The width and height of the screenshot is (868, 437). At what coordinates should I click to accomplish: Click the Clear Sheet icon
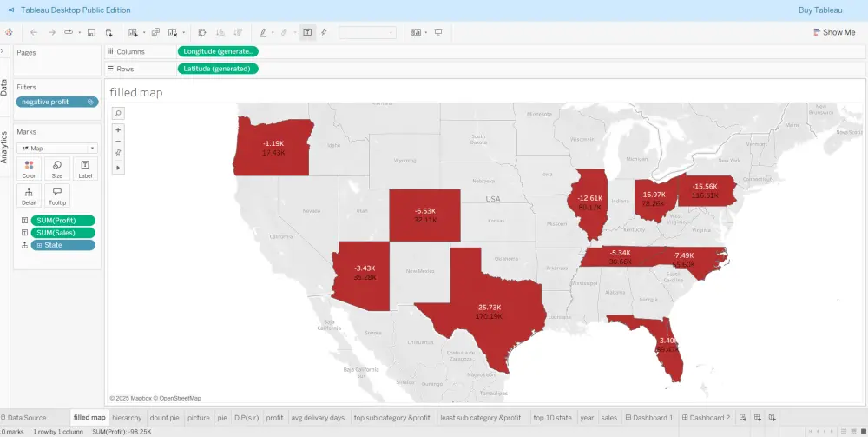point(173,33)
